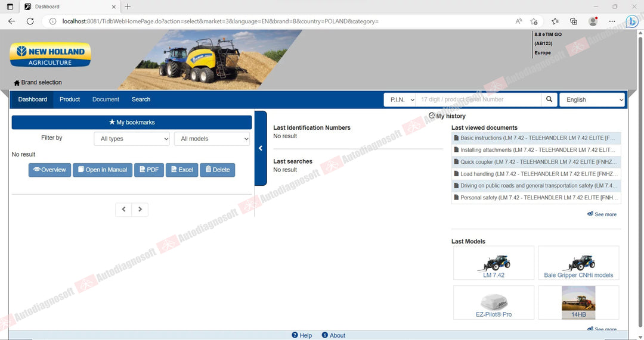Open the Document tab
644x340 pixels.
[x=106, y=99]
